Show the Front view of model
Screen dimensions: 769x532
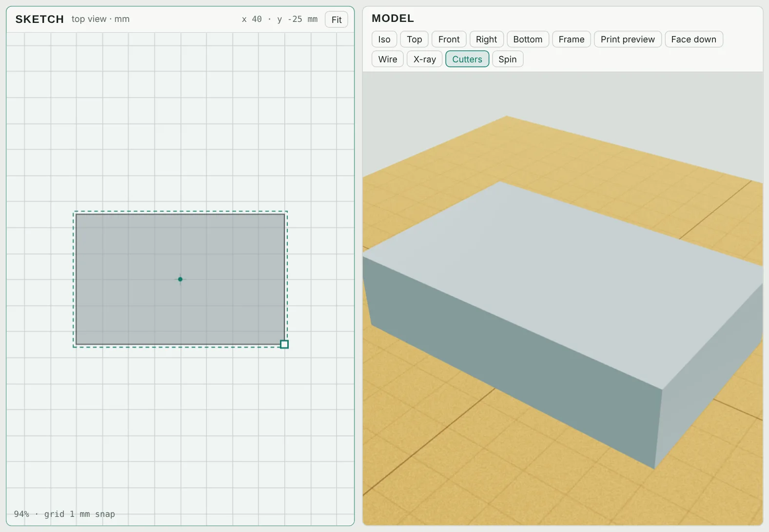pyautogui.click(x=449, y=39)
